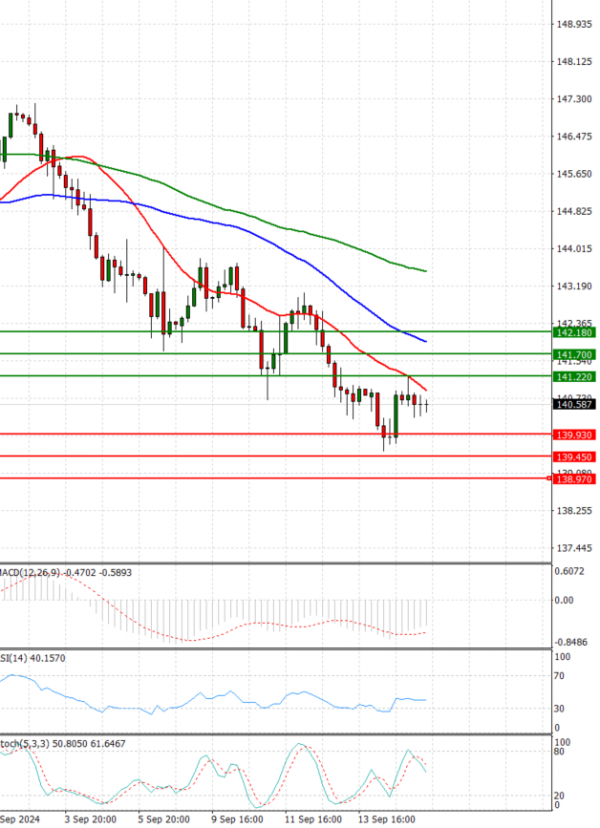Click the MACD scale value 0.6072
The width and height of the screenshot is (600, 828).
569,571
